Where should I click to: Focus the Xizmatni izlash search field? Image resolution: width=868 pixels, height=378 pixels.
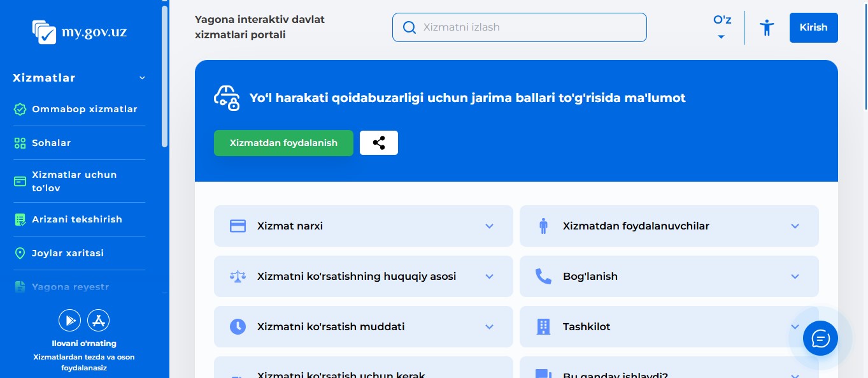[529, 27]
